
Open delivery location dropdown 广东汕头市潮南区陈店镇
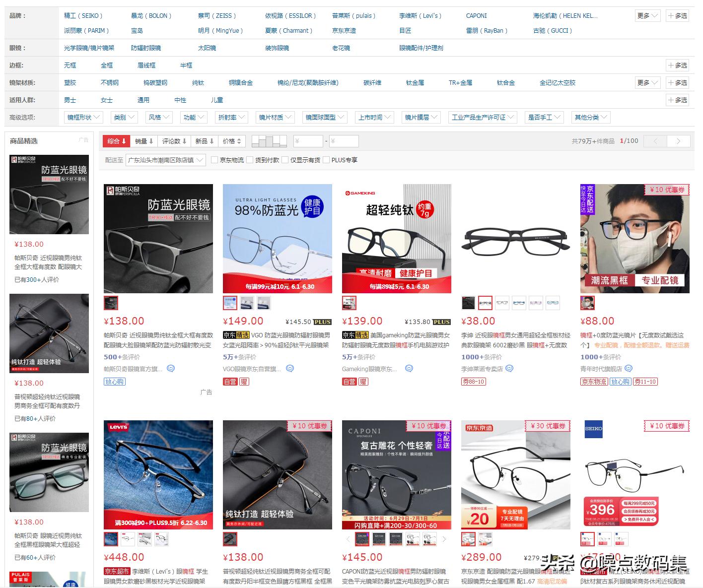(x=165, y=160)
